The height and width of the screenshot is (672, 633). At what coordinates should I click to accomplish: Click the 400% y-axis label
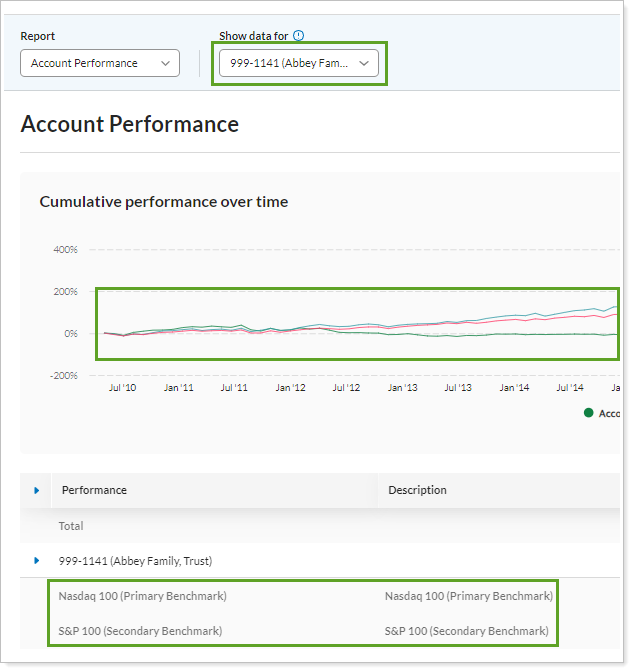pos(66,249)
